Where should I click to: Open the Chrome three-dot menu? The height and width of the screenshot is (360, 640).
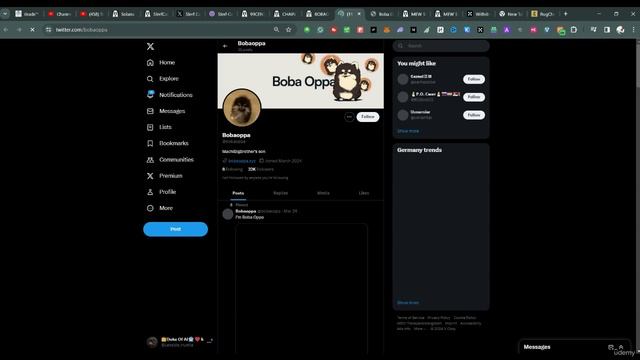[633, 29]
